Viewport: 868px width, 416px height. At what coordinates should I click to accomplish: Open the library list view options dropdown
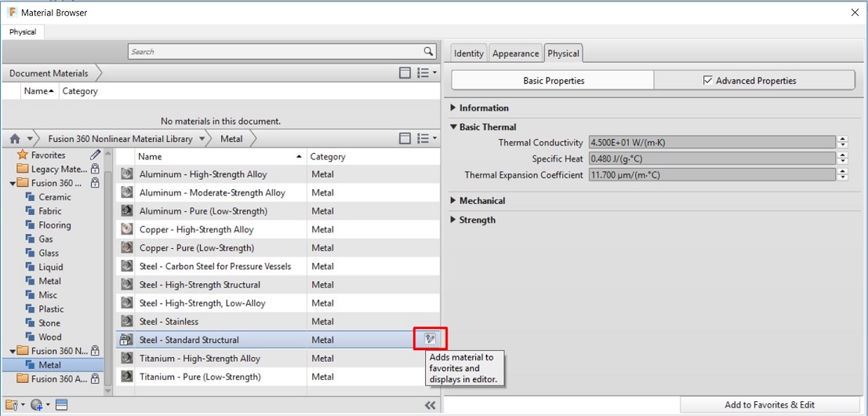(427, 139)
